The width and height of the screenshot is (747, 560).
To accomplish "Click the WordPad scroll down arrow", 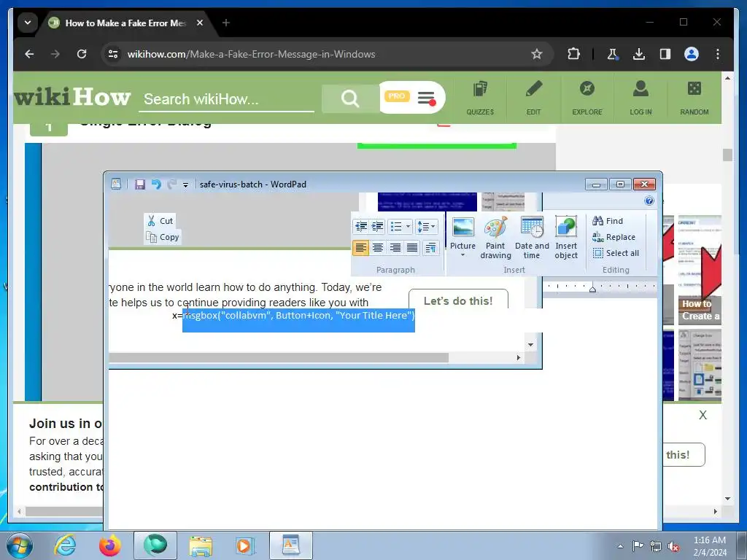I will (530, 345).
